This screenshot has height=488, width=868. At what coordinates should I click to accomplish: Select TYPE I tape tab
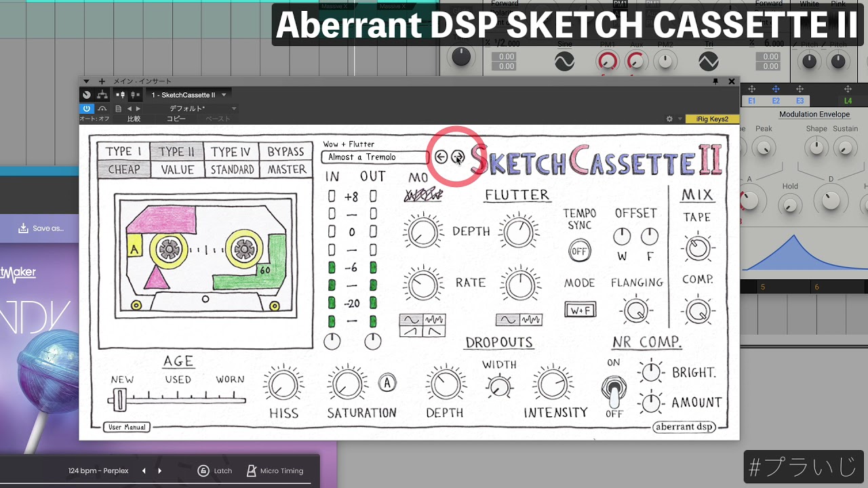point(123,152)
